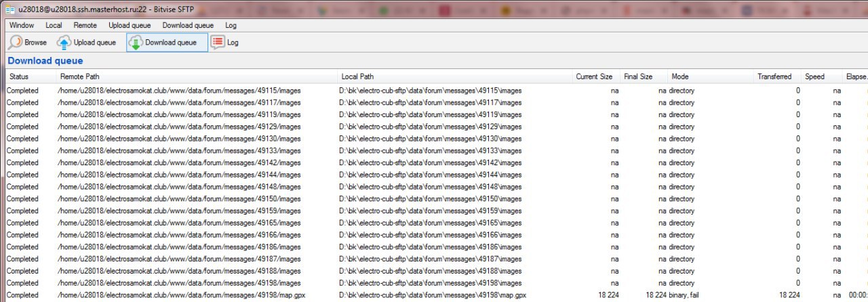
Task: Select remote path row messages/49165/images
Action: (x=180, y=223)
